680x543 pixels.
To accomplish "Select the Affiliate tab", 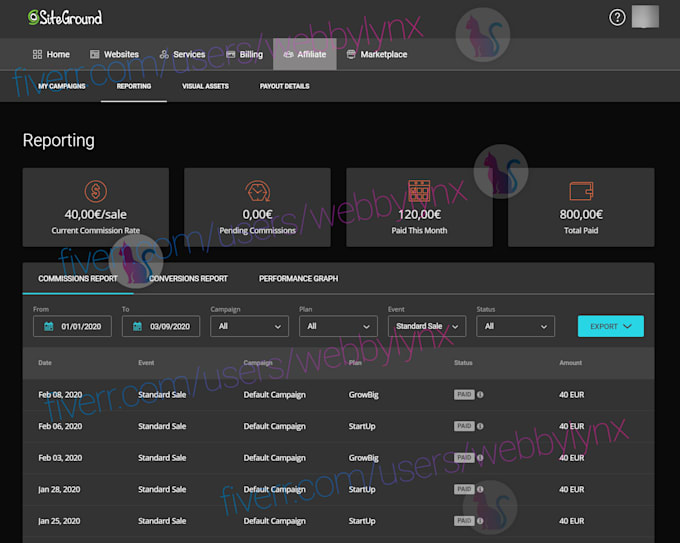I will [305, 54].
